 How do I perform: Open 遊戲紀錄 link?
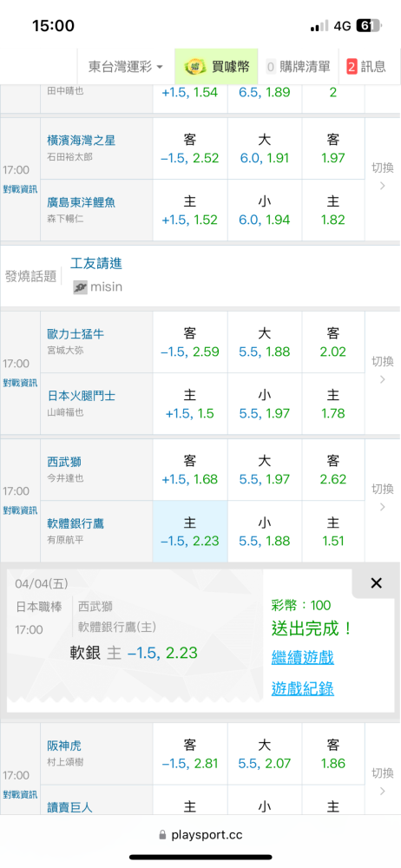point(302,688)
